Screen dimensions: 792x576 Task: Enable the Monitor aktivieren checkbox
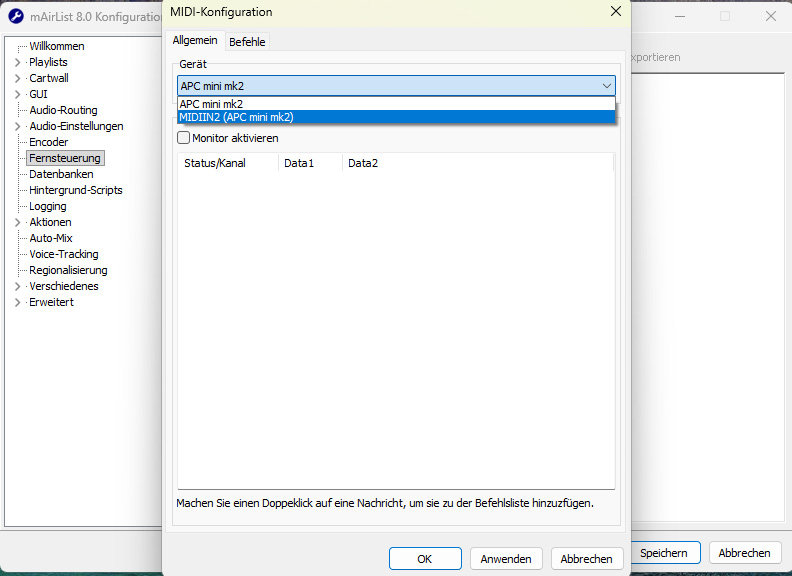[184, 138]
